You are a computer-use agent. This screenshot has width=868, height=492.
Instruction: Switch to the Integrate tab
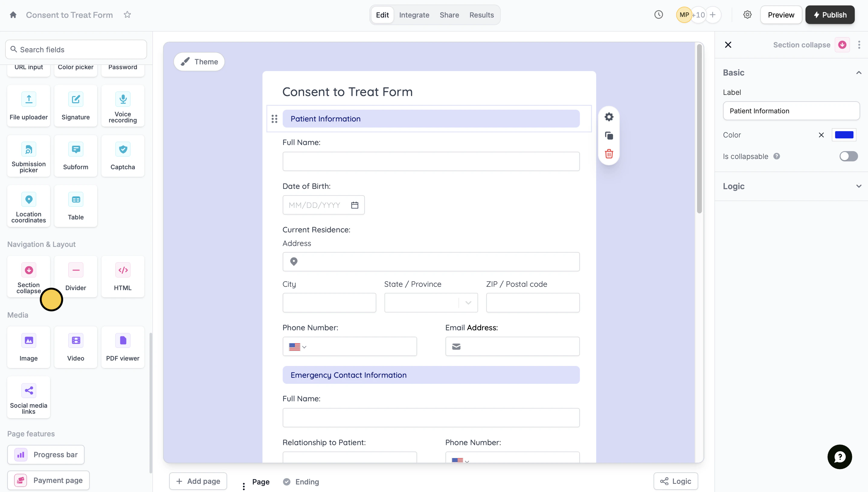tap(414, 15)
